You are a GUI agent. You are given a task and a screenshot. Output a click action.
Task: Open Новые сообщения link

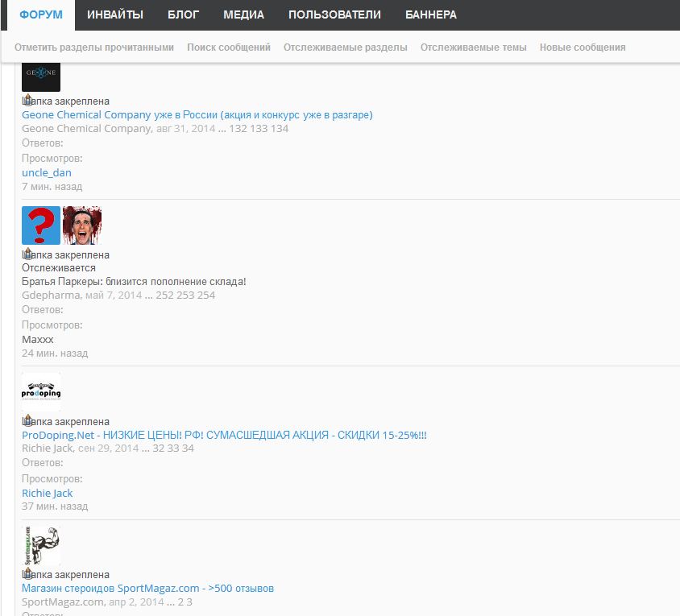(x=583, y=48)
